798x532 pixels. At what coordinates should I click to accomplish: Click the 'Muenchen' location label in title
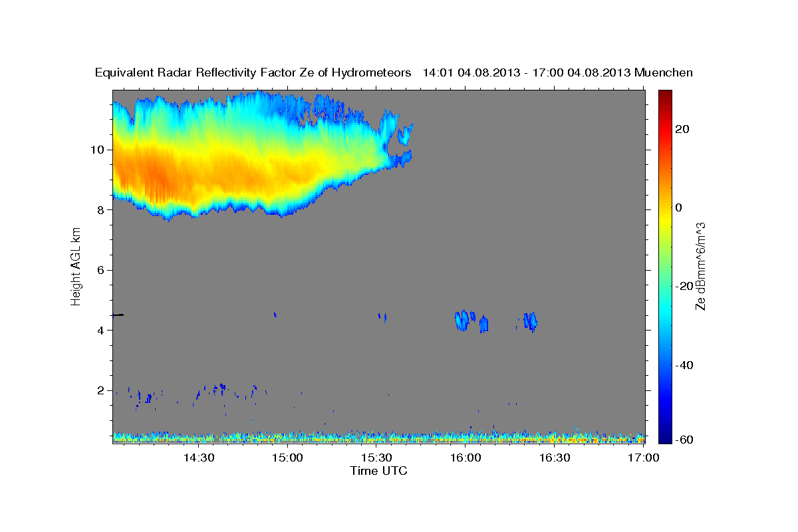pos(664,72)
